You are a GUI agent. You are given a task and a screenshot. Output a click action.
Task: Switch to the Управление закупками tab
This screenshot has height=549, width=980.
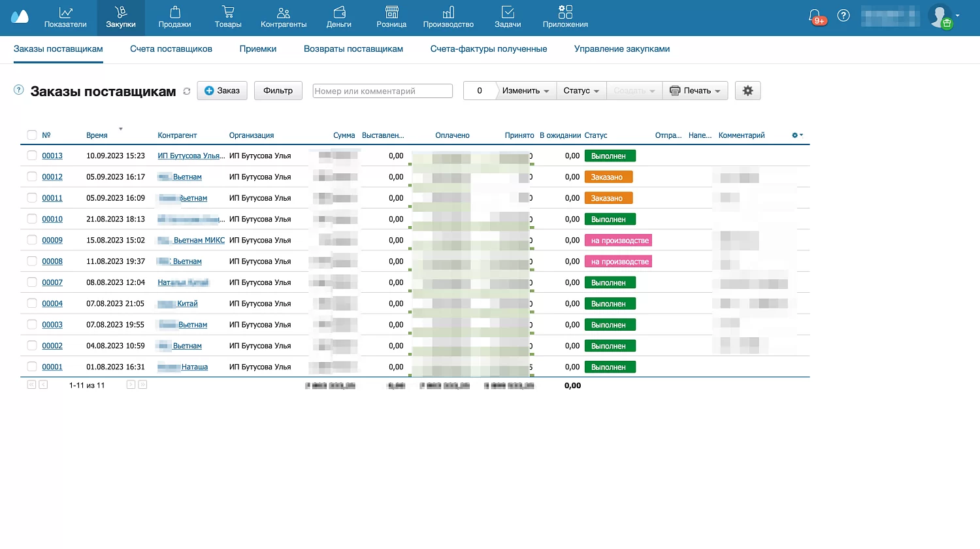tap(622, 49)
